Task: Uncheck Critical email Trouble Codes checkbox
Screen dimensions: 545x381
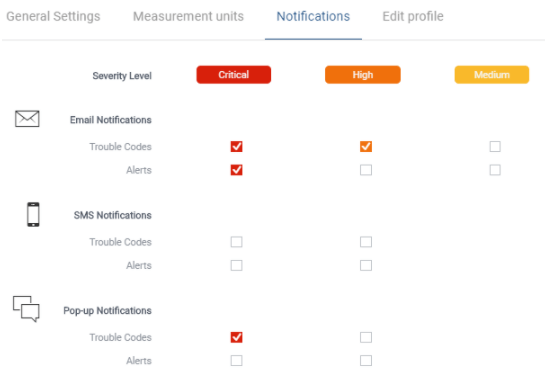Action: (x=236, y=147)
